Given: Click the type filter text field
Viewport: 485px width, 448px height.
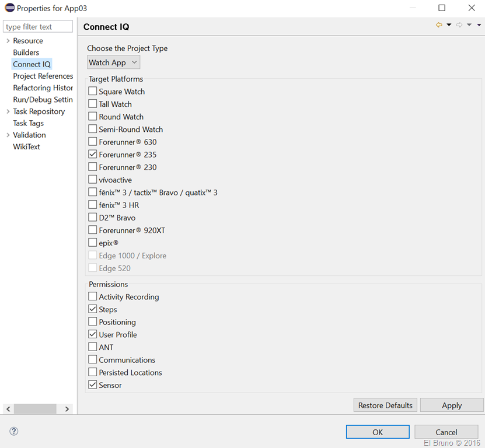Looking at the screenshot, I should pyautogui.click(x=38, y=27).
